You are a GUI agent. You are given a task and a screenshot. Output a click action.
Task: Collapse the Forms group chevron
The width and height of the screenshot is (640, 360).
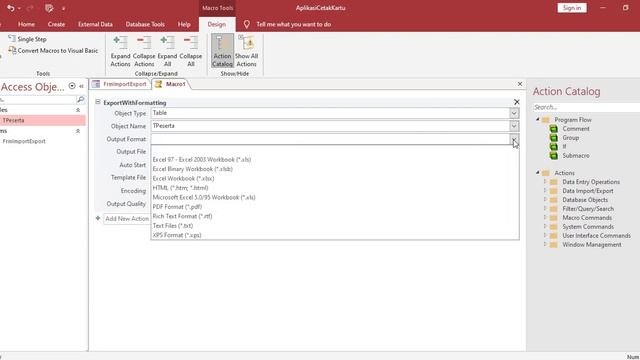coord(78,131)
